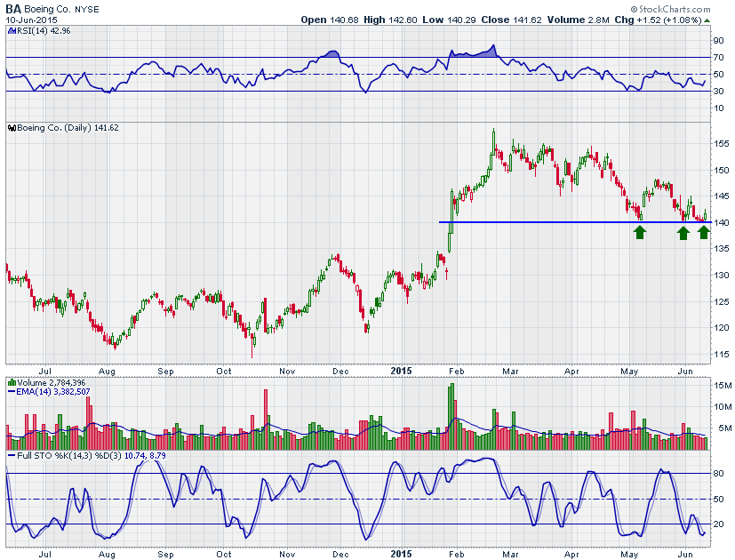Click the 10-Jun-2015 date label

pyautogui.click(x=31, y=20)
